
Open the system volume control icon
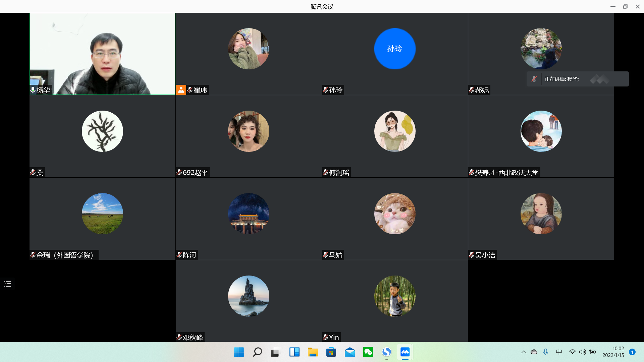pos(583,352)
